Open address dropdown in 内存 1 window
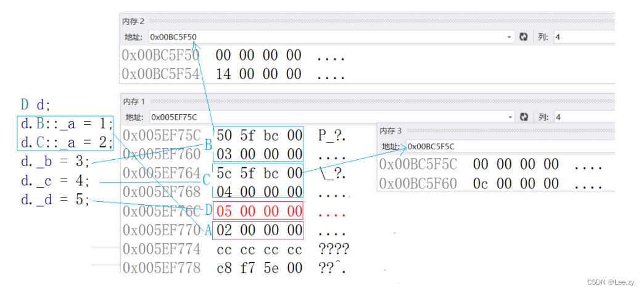Screen dimensions: 644x292 [x=511, y=117]
